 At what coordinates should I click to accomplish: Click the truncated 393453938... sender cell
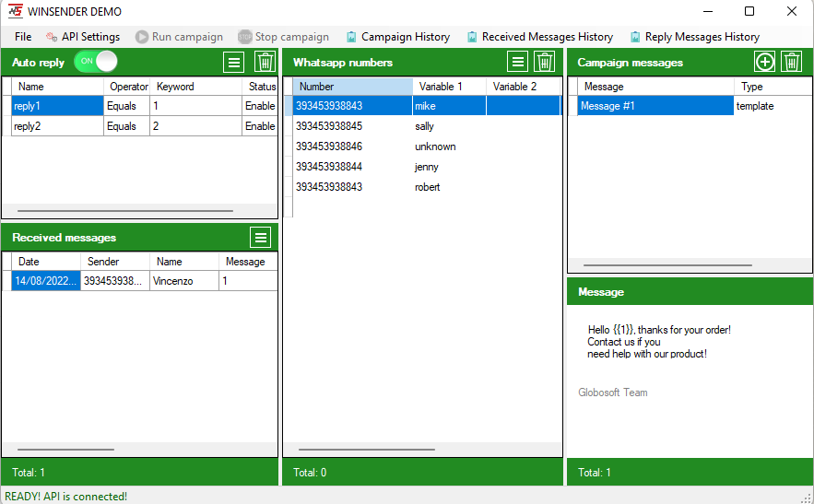(115, 281)
